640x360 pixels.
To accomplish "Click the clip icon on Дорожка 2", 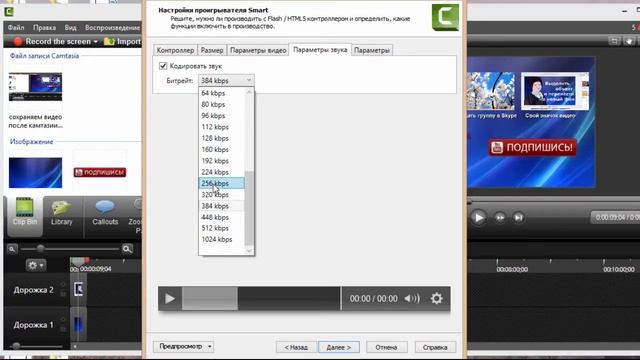I will pos(79,289).
